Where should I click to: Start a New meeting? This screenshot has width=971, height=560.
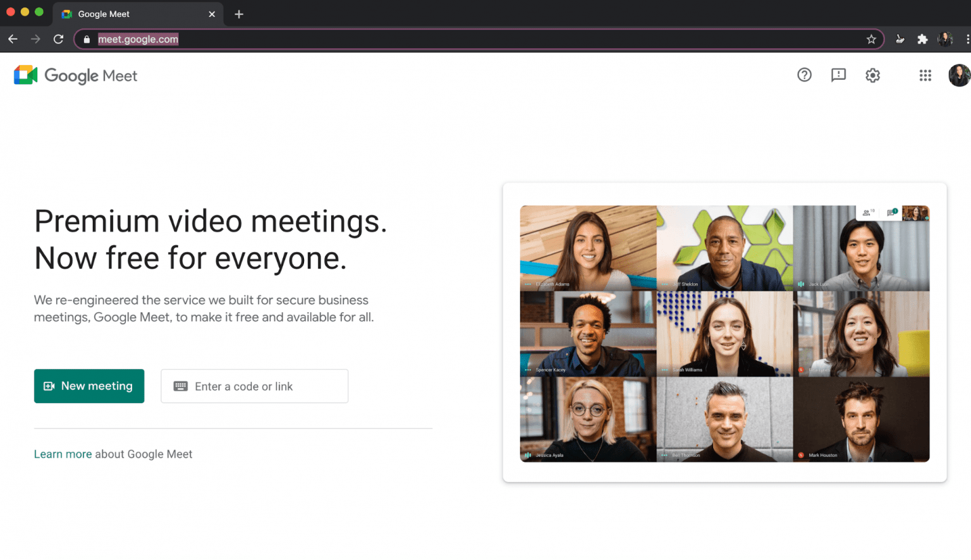pyautogui.click(x=89, y=386)
